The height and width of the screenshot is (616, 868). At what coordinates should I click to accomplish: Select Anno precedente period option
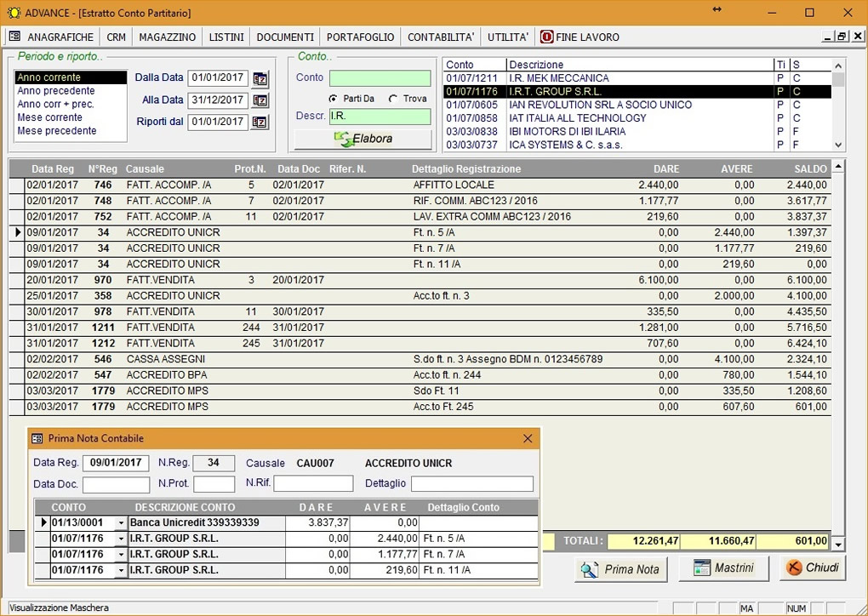coord(56,91)
